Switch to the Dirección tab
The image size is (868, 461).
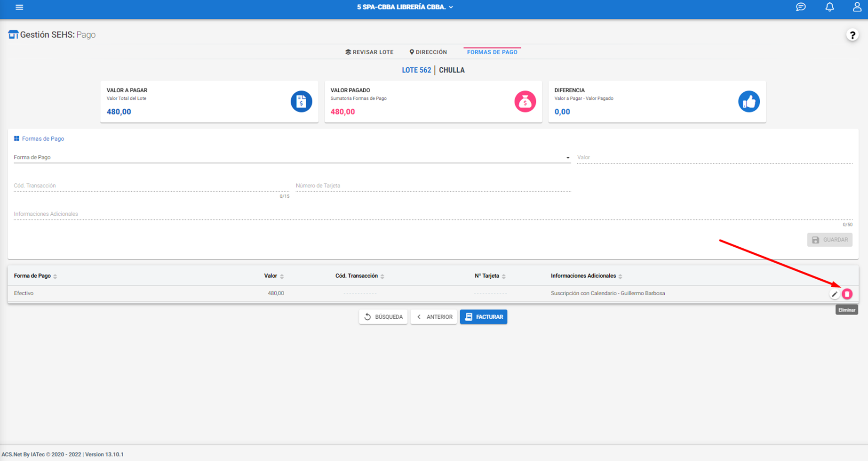pos(428,52)
